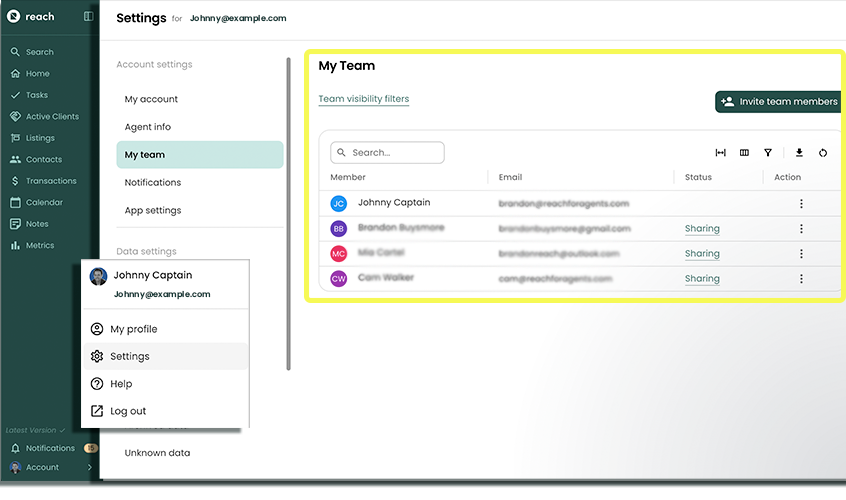Viewport: 846px width, 500px height.
Task: Click the Sharing status for Brandon Buysmore
Action: (x=702, y=229)
